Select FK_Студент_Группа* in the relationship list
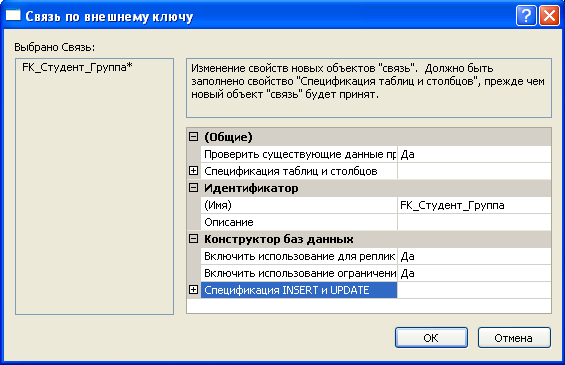The height and width of the screenshot is (365, 565). tap(77, 67)
